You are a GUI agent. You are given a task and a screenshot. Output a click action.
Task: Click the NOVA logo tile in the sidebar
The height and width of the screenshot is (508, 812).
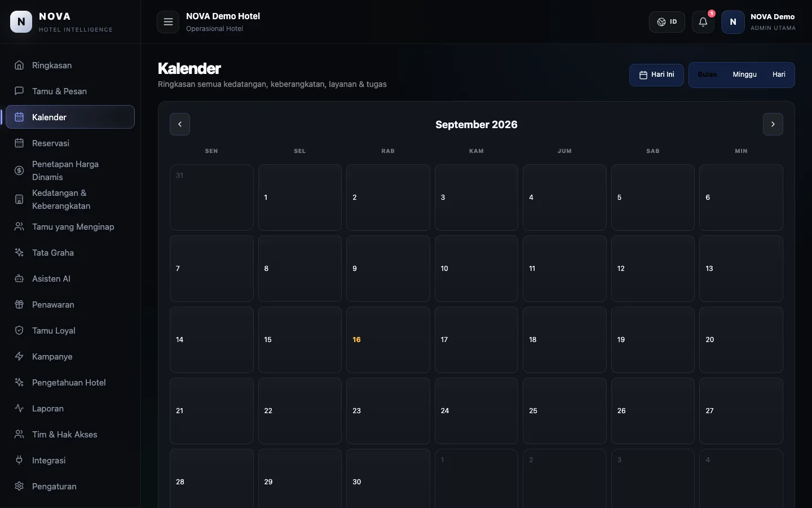click(x=21, y=22)
